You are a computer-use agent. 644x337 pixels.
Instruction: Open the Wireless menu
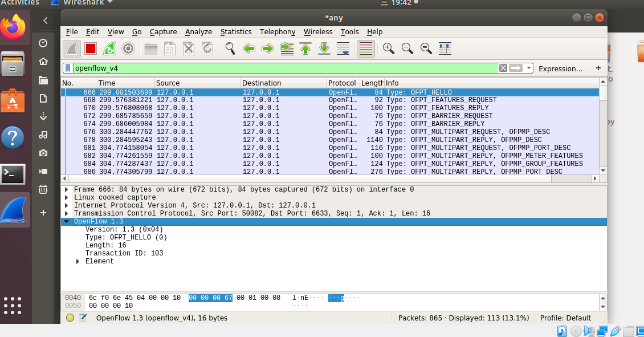pos(318,31)
